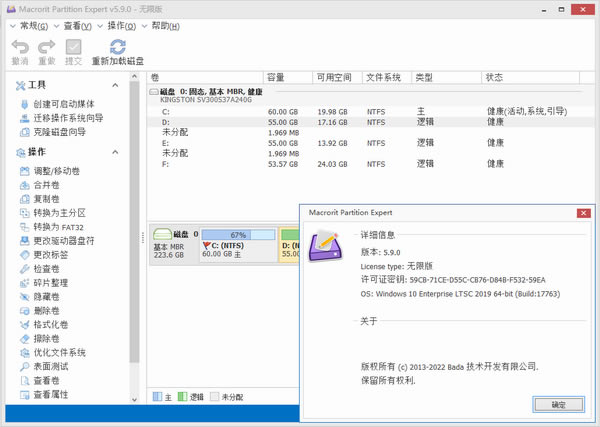Click 格式化卷 icon
This screenshot has height=427, width=600.
click(24, 325)
